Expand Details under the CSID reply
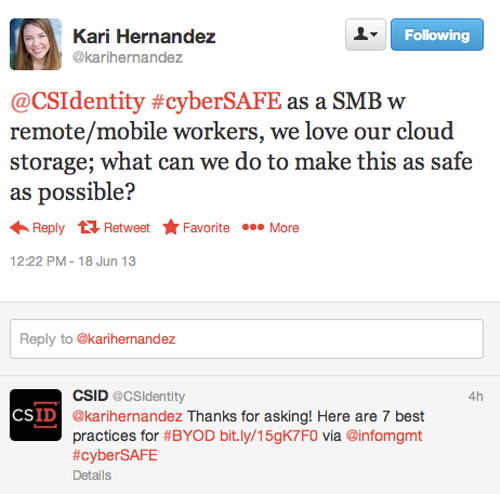The image size is (500, 494). [x=92, y=475]
